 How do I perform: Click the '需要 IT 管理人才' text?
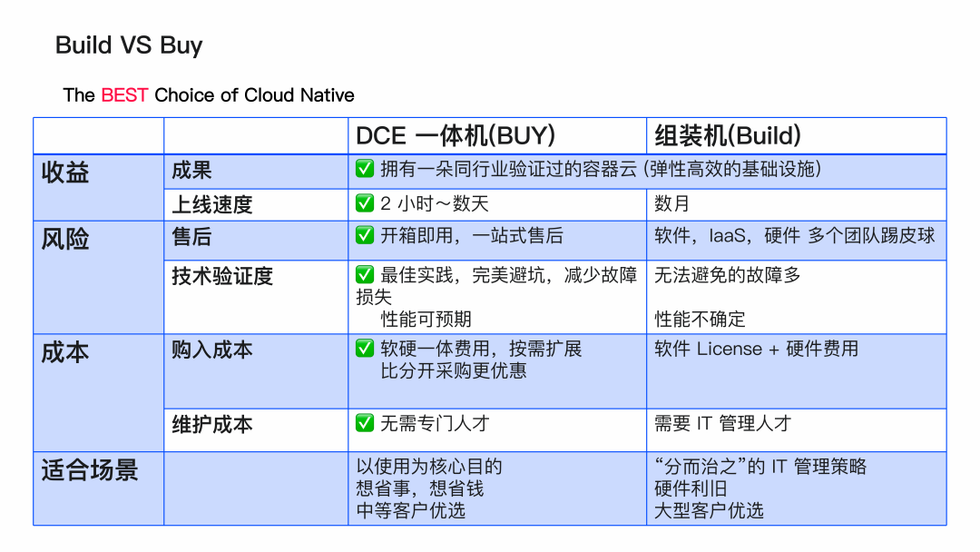click(722, 423)
